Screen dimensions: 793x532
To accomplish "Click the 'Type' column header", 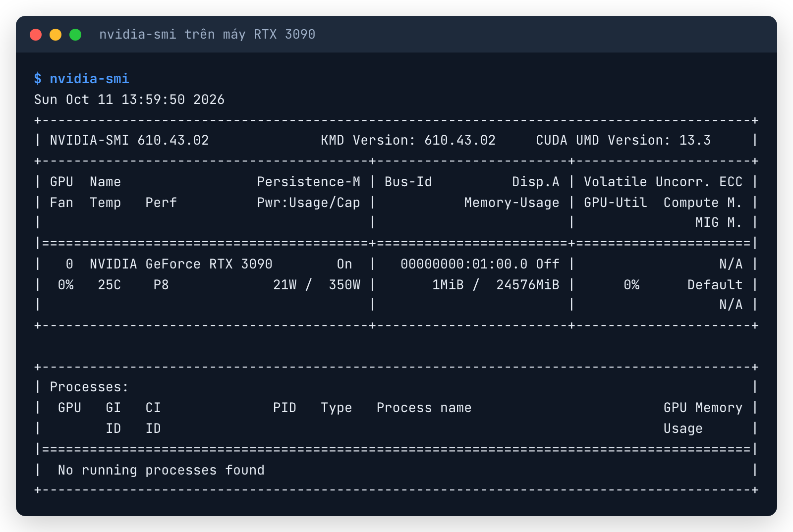I will 337,408.
